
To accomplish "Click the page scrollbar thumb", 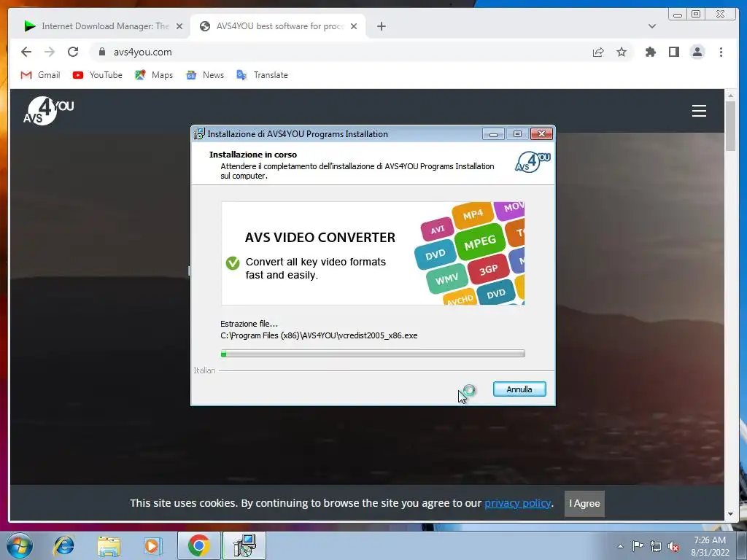I will click(730, 125).
